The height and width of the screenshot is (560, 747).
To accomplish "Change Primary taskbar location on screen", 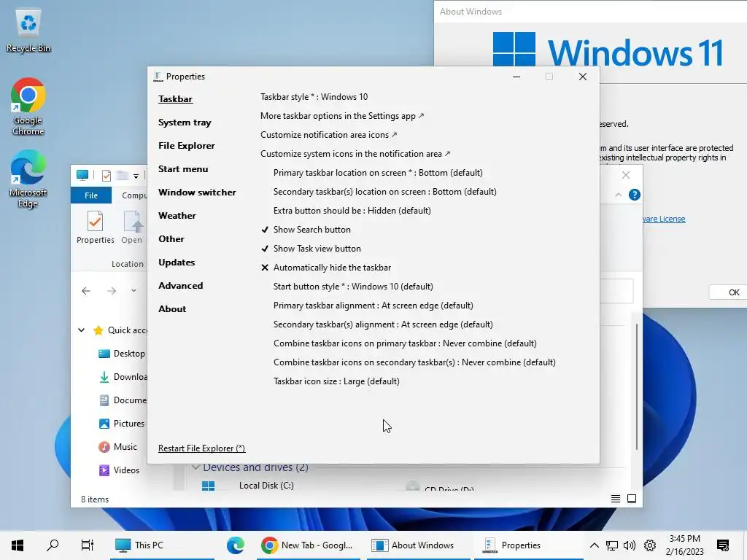I will click(378, 173).
